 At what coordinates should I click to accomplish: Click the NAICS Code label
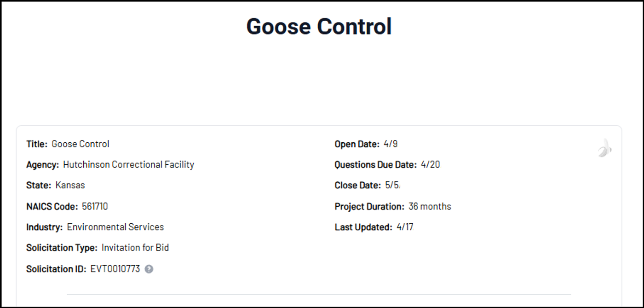(52, 206)
